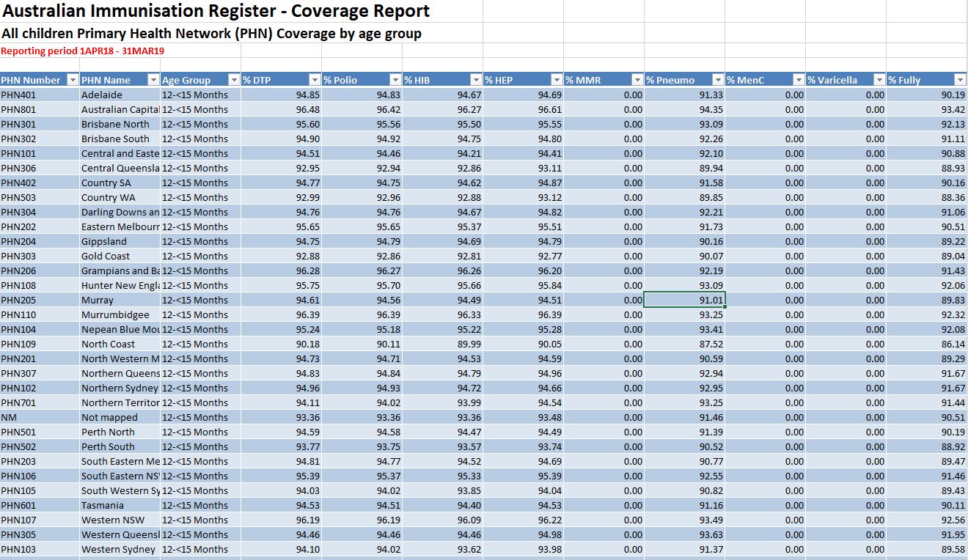
Task: Select the Australian Capital PHN name cell
Action: tap(120, 109)
